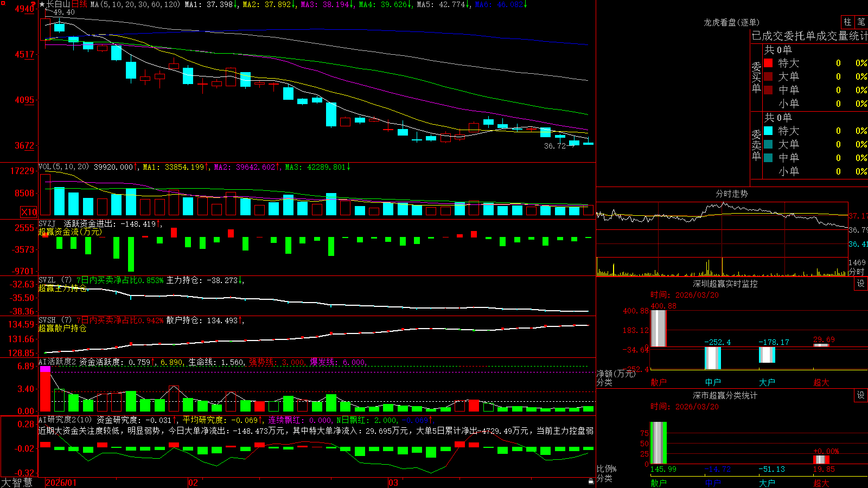Screen dimensions: 868x488
Task: Click the 36.72 low price label
Action: [x=555, y=146]
